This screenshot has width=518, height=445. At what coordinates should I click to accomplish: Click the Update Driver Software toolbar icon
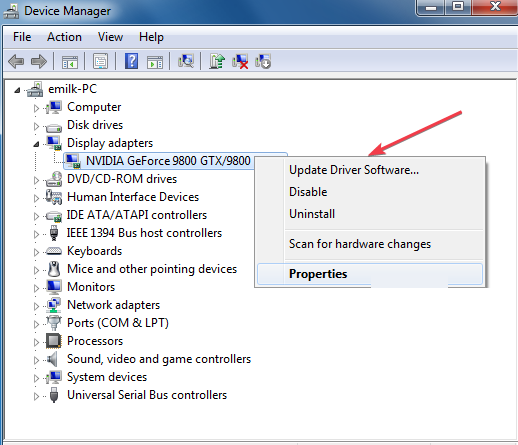[x=217, y=61]
